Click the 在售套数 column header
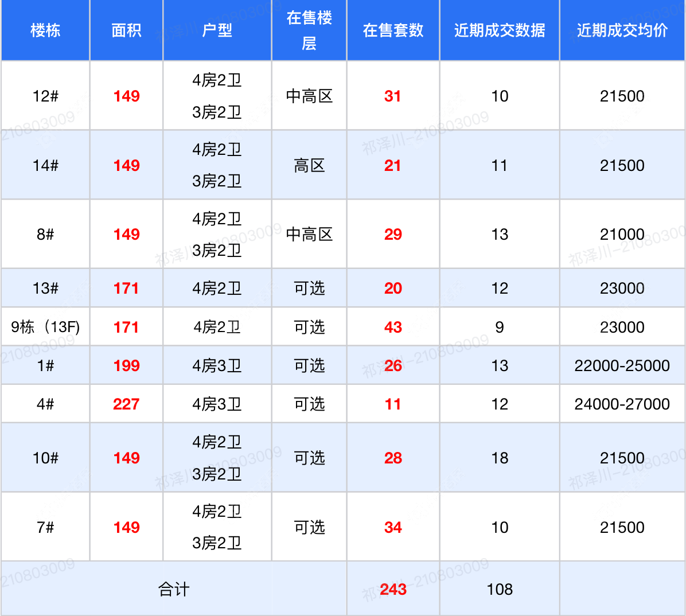Image resolution: width=686 pixels, height=616 pixels. tap(392, 30)
